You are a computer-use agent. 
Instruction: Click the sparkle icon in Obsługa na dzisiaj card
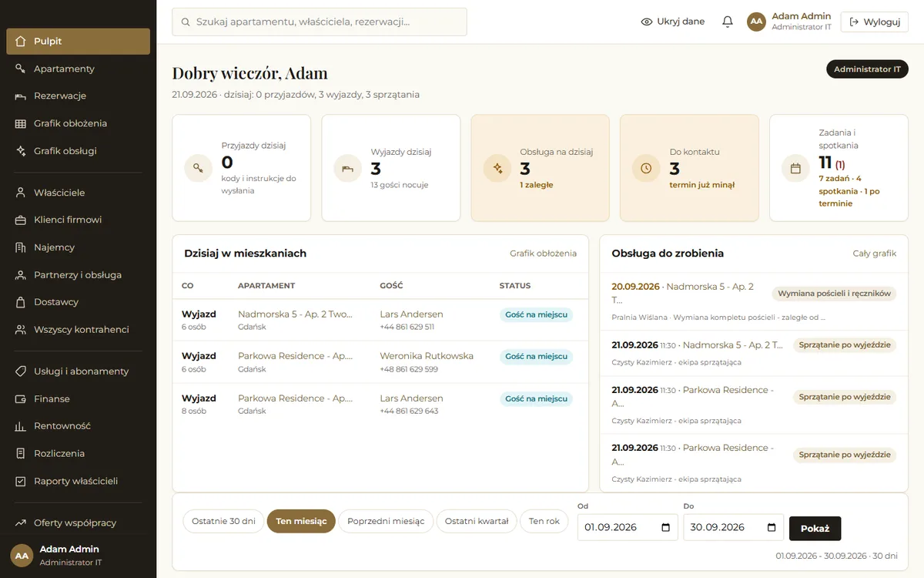tap(497, 168)
